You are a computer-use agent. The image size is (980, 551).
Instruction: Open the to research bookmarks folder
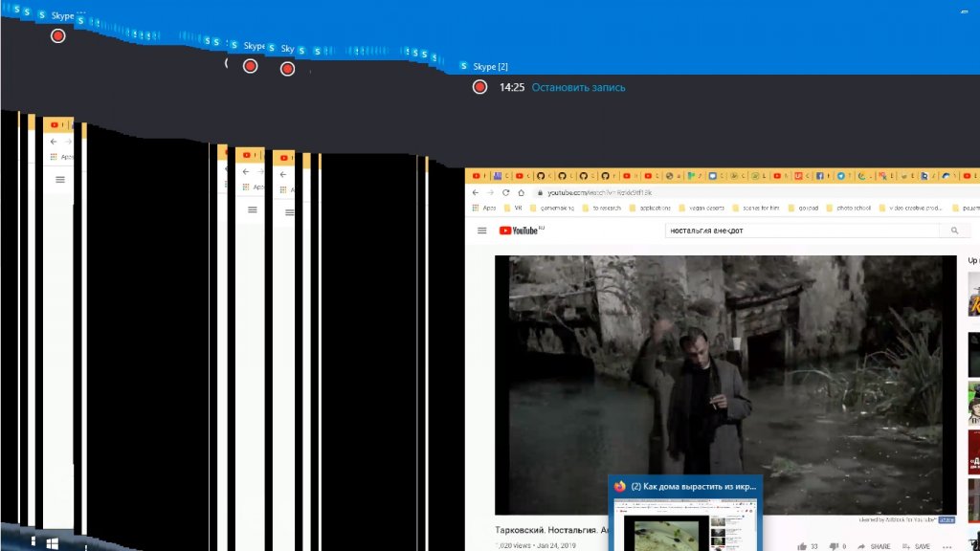tap(601, 208)
